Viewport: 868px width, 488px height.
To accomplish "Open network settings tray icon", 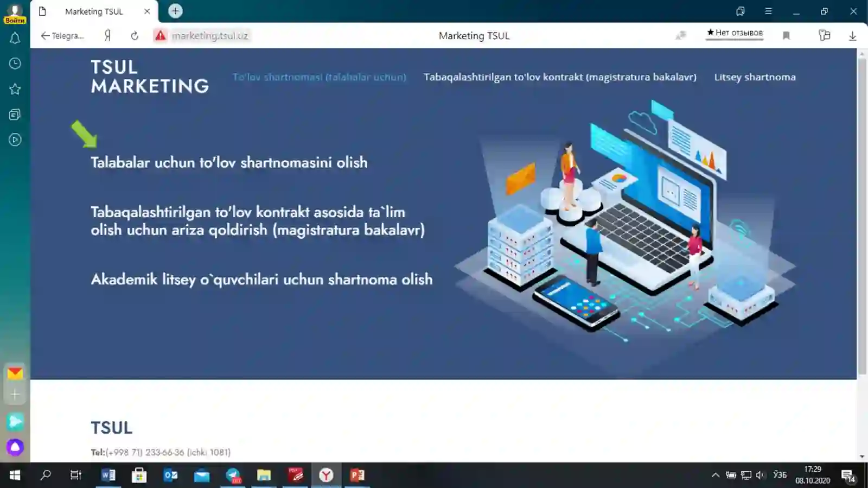I will click(746, 476).
